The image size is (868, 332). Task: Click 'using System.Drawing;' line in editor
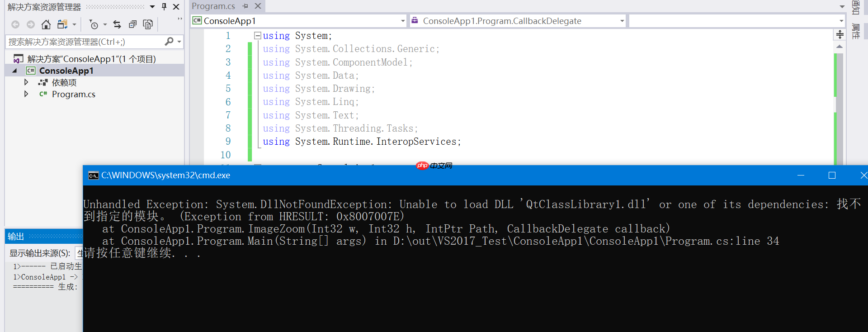click(x=319, y=89)
